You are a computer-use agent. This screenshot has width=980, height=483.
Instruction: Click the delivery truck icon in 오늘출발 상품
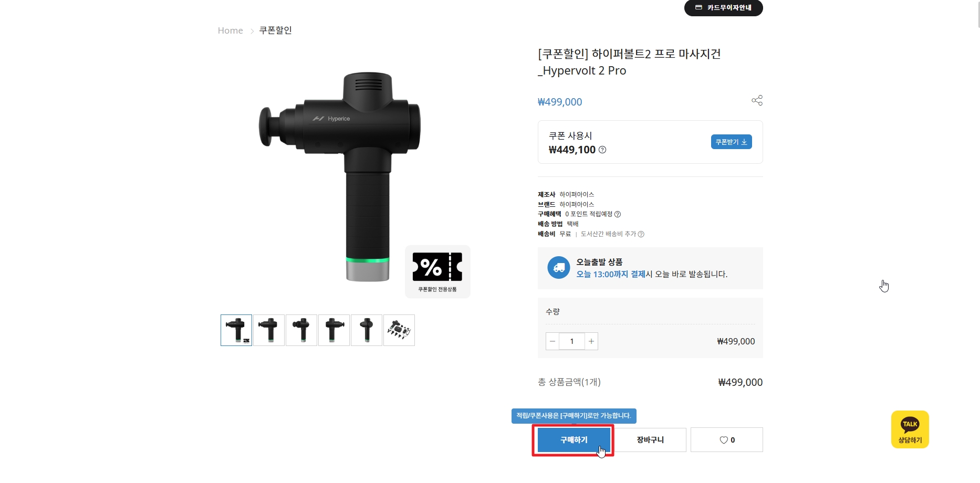[x=559, y=267]
